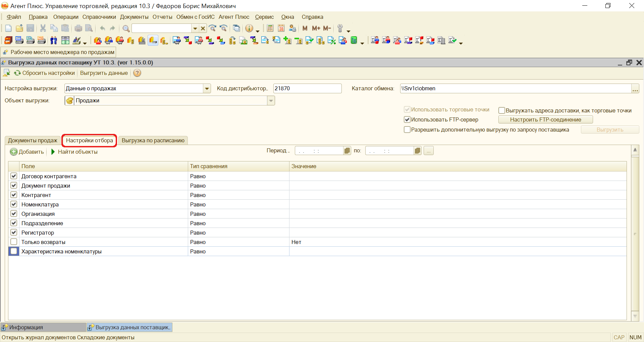Click the calculator icon in toolbar
The height and width of the screenshot is (342, 644).
click(270, 29)
